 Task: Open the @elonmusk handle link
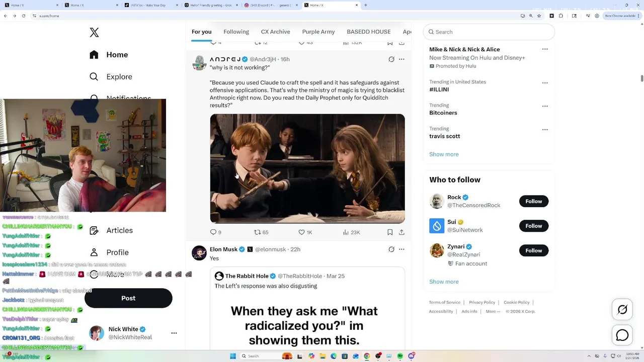270,249
